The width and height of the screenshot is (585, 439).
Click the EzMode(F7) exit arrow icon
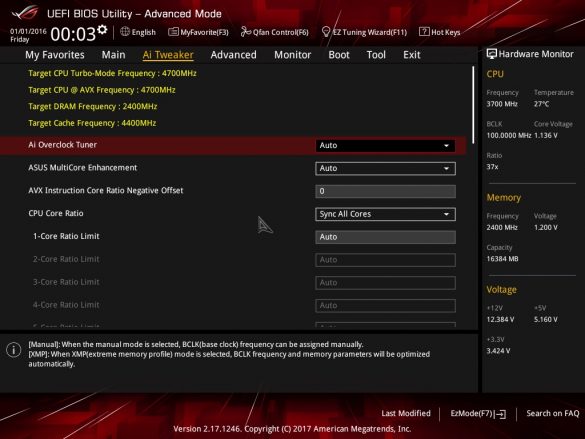tap(501, 414)
